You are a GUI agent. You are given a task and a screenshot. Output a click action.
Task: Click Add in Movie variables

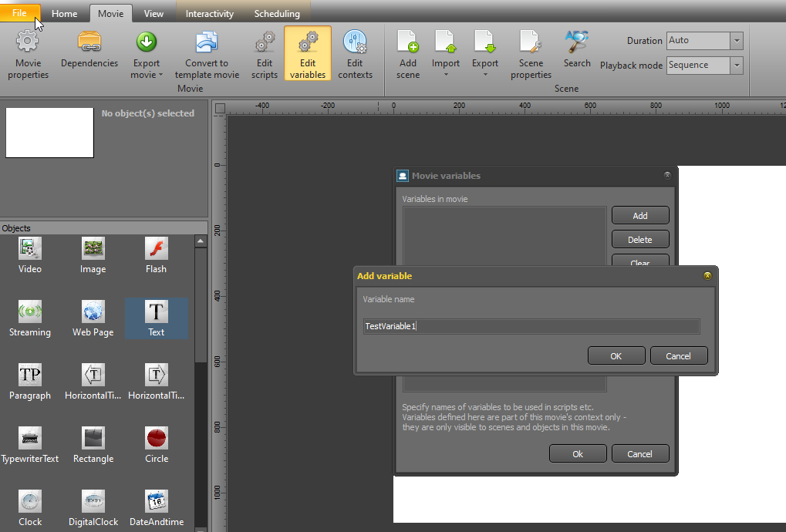point(640,215)
